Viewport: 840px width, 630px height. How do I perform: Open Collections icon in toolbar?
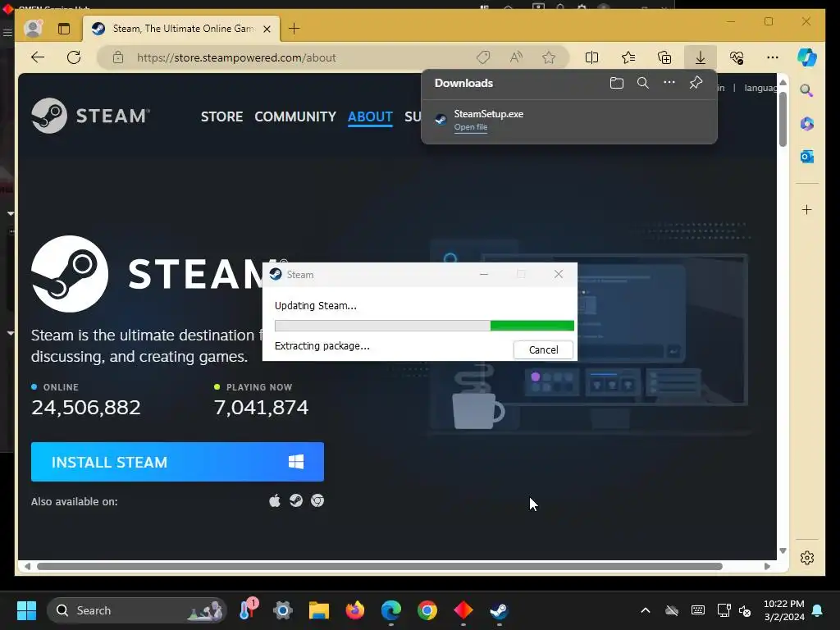click(x=664, y=57)
